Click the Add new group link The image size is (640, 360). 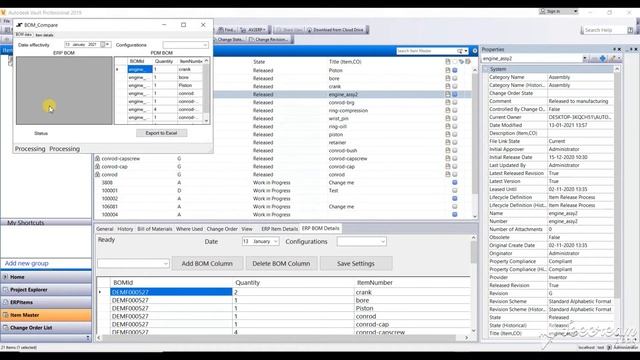[27, 263]
